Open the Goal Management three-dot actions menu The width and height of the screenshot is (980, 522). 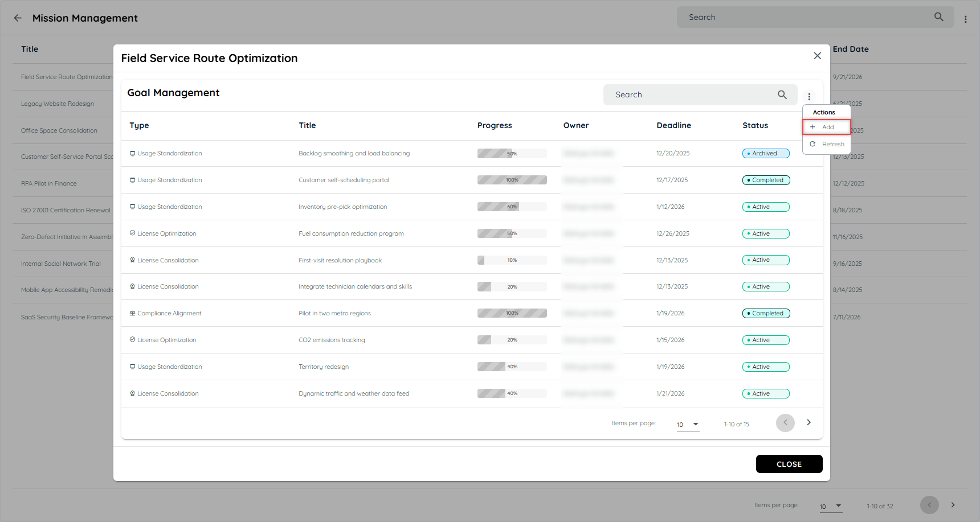(x=809, y=96)
